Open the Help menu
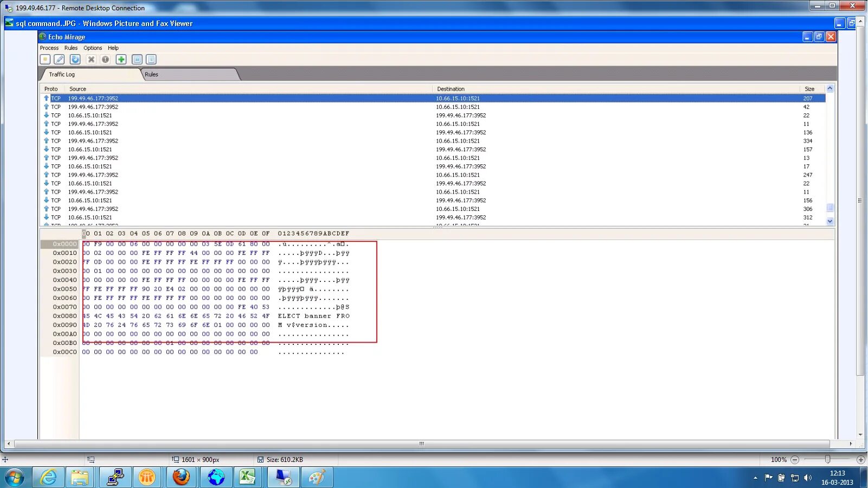This screenshot has width=868, height=488. [113, 48]
